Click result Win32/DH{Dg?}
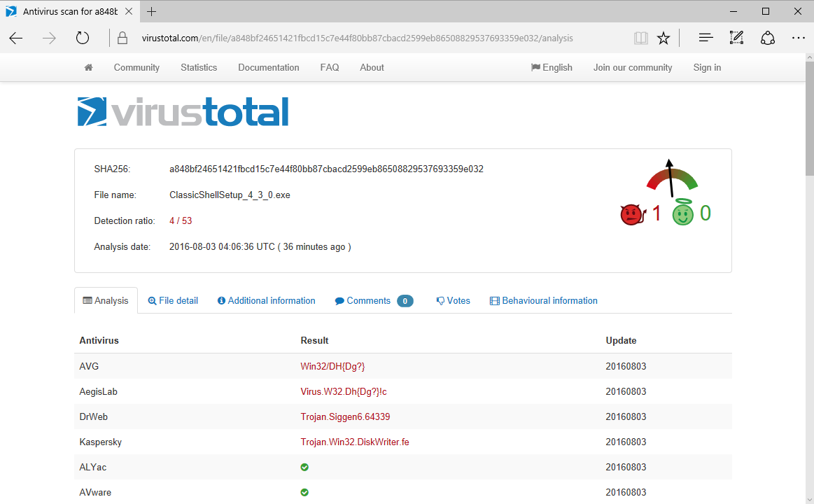The height and width of the screenshot is (504, 814). click(x=332, y=367)
